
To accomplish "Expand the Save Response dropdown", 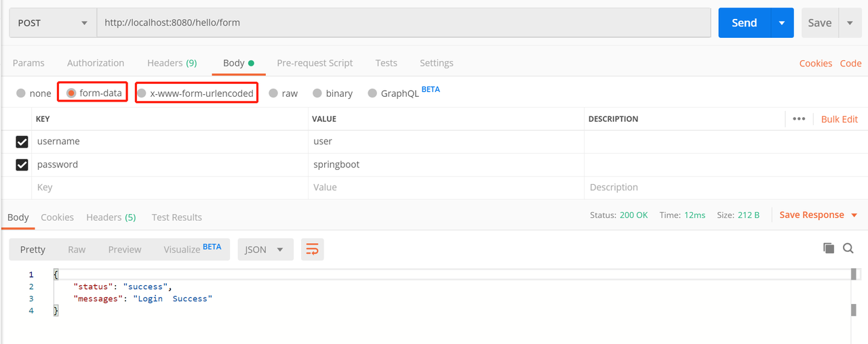I will (x=854, y=215).
